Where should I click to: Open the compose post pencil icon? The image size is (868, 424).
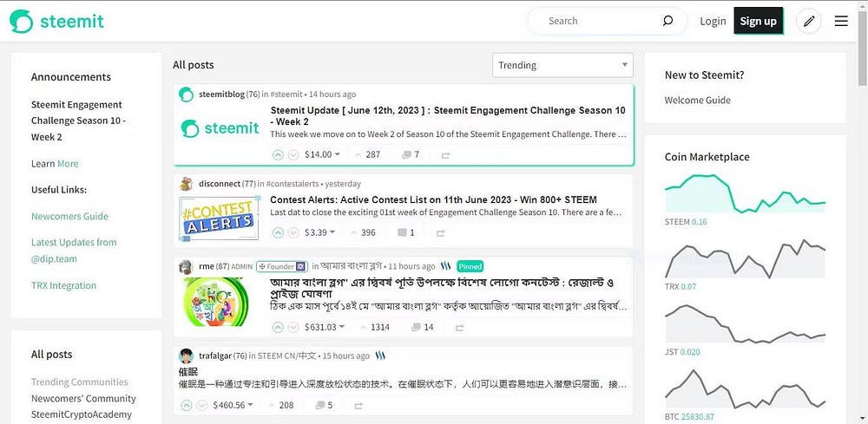[x=809, y=21]
